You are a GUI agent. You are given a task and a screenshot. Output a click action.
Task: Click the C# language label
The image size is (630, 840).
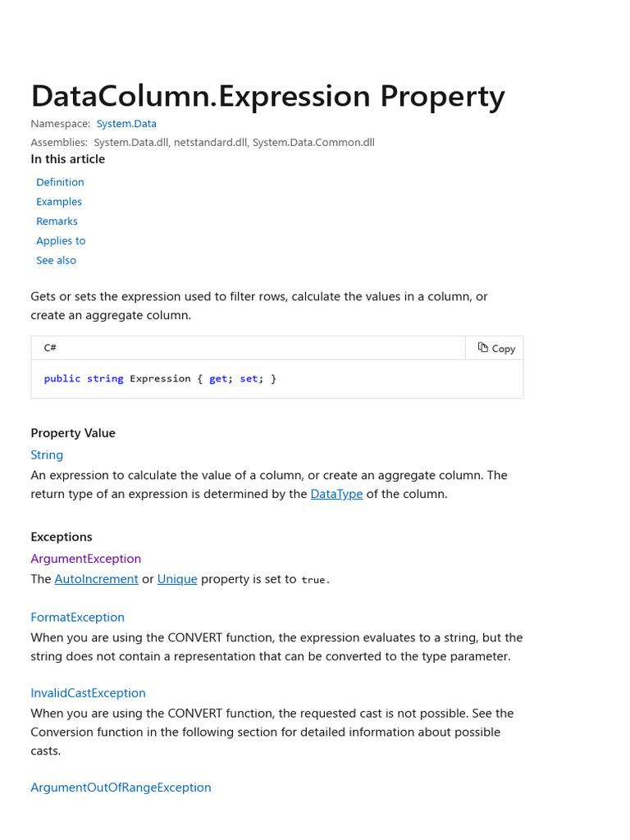pos(50,348)
